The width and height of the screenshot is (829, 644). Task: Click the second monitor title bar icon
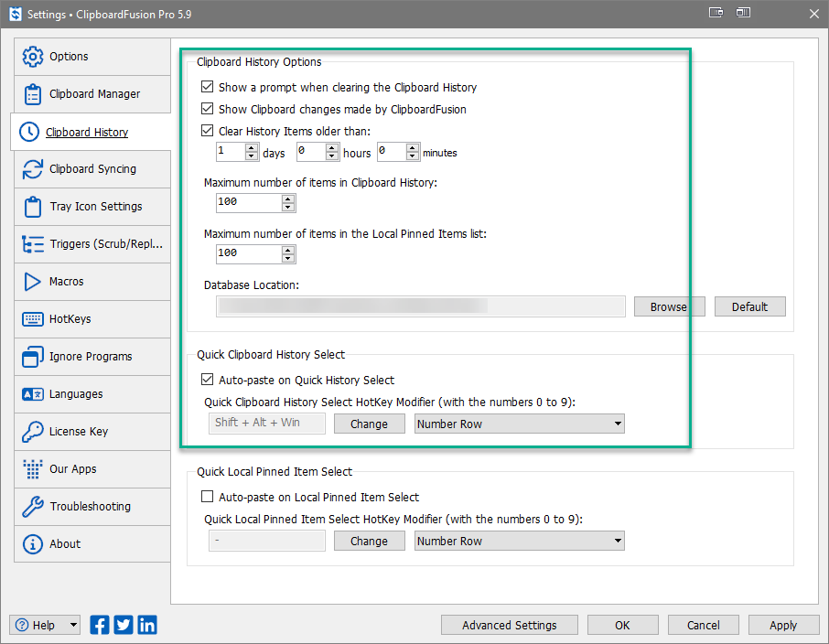tap(743, 13)
